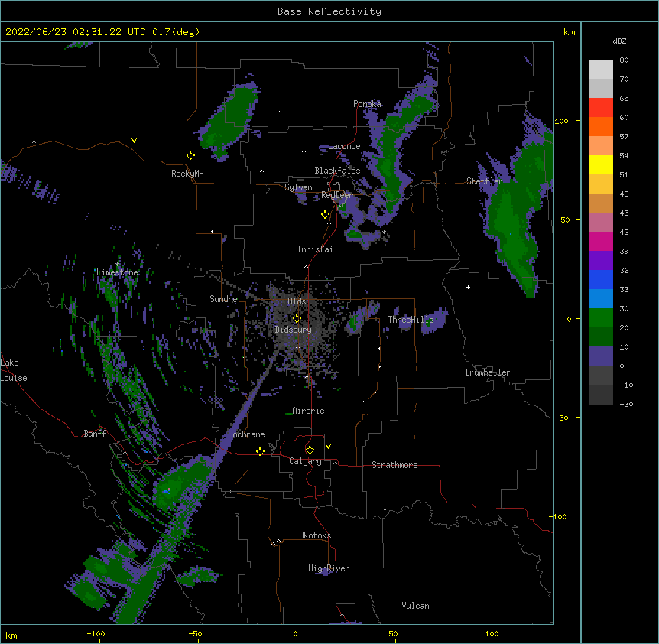Select the Didsbury label

point(293,330)
